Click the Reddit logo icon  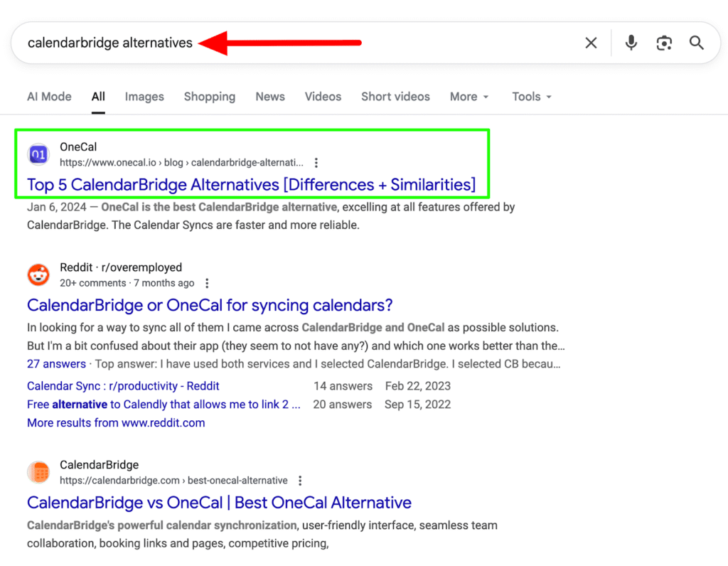(x=38, y=274)
